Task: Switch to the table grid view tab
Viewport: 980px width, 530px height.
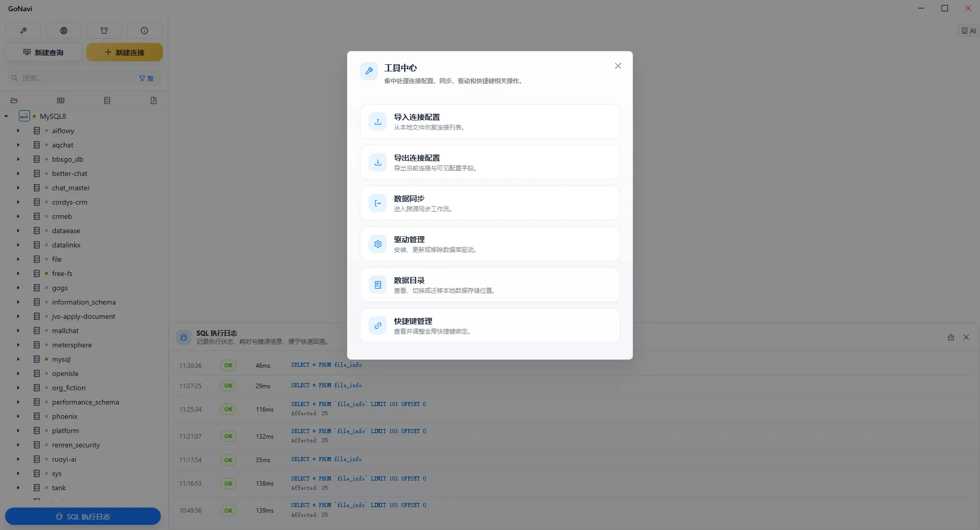Action: pyautogui.click(x=61, y=100)
